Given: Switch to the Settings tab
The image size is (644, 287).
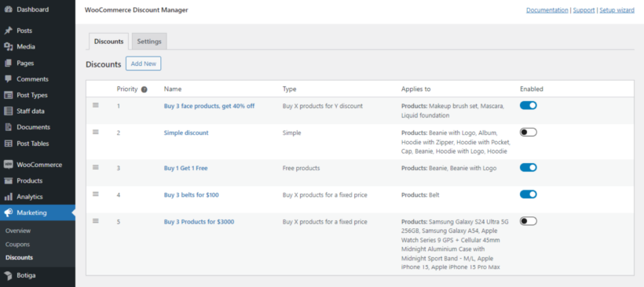Looking at the screenshot, I should (149, 42).
